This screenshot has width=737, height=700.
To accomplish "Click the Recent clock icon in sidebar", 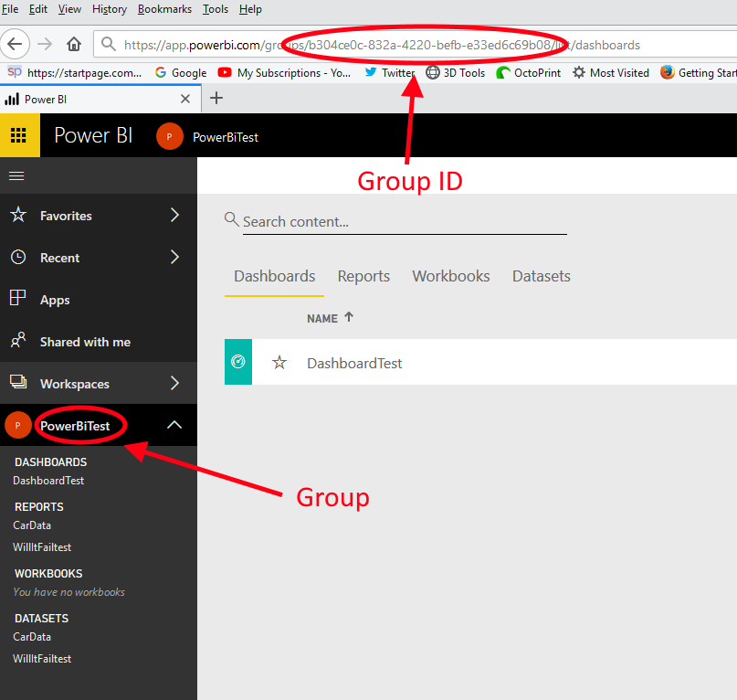I will (x=18, y=257).
